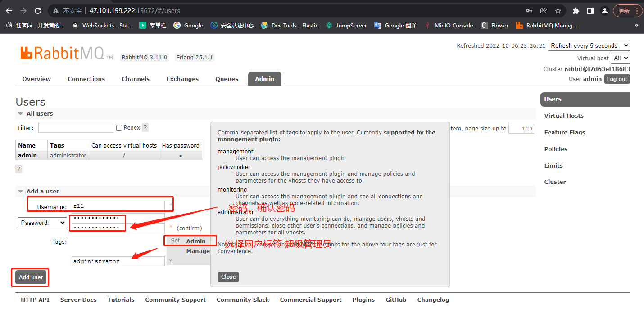Open the Refresh every 5 seconds dropdown

tap(589, 45)
